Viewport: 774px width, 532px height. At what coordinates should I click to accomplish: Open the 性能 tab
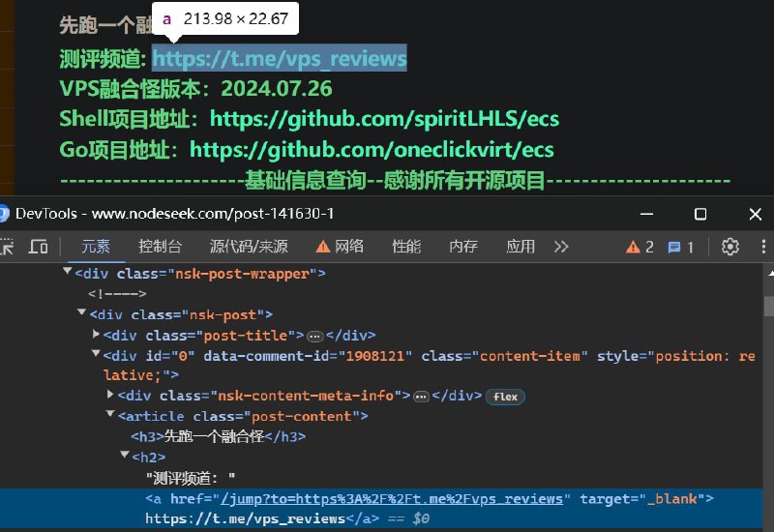[406, 247]
